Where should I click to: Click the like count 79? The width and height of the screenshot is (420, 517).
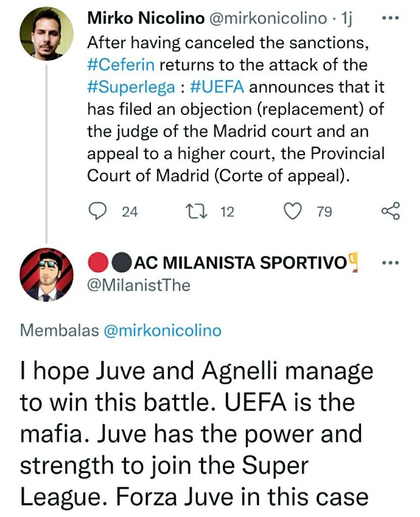(324, 212)
